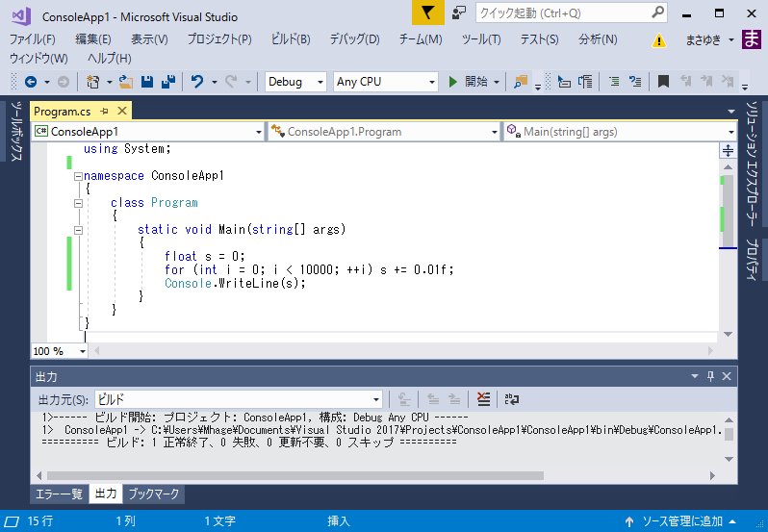
Task: Click the Find in Files toolbar icon
Action: pos(521,82)
